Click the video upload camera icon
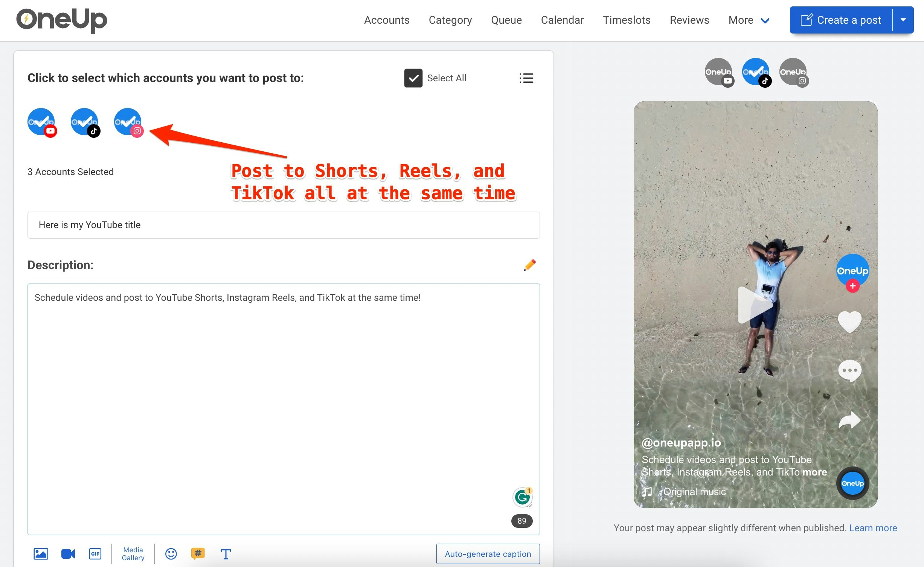The height and width of the screenshot is (567, 924). click(x=68, y=553)
